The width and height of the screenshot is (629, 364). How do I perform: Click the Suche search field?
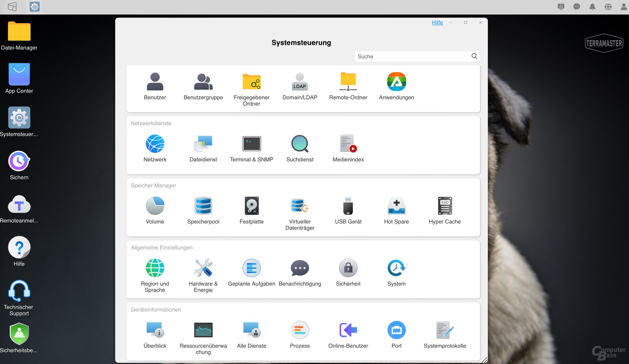click(x=411, y=56)
